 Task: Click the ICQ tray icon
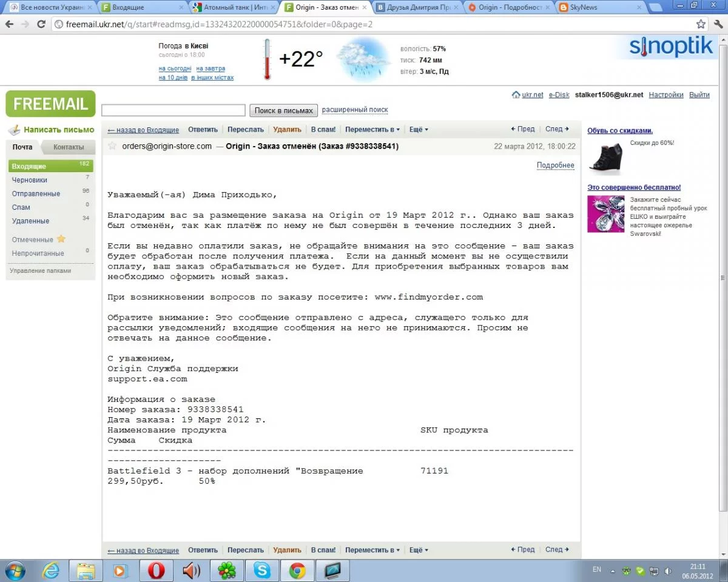627,570
